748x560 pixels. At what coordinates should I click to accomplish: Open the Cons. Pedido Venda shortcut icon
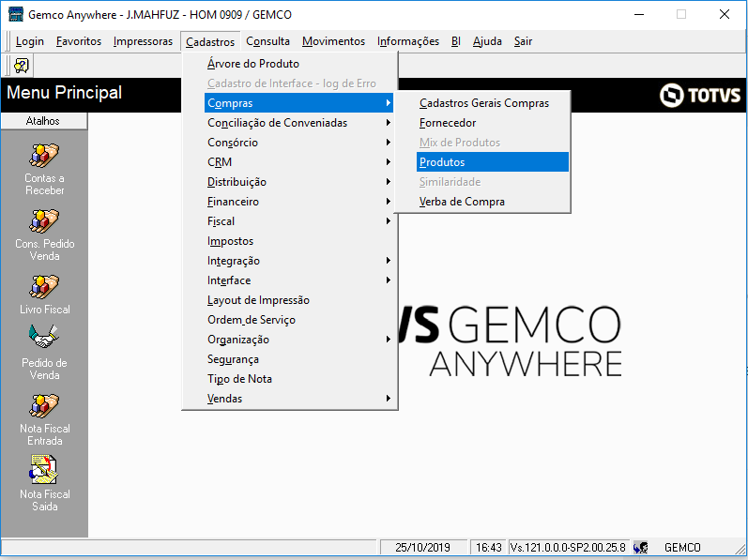tap(44, 221)
